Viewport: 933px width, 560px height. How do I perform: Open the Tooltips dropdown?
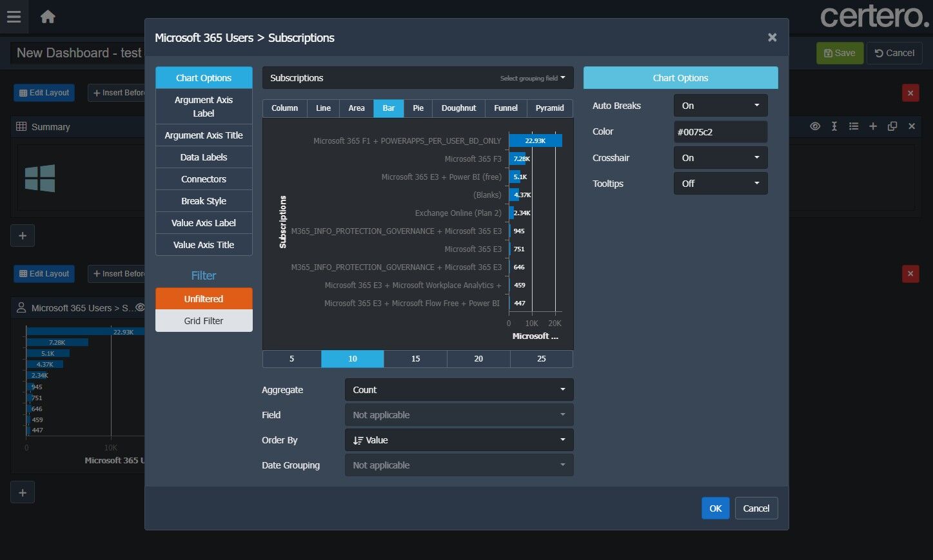click(x=720, y=184)
